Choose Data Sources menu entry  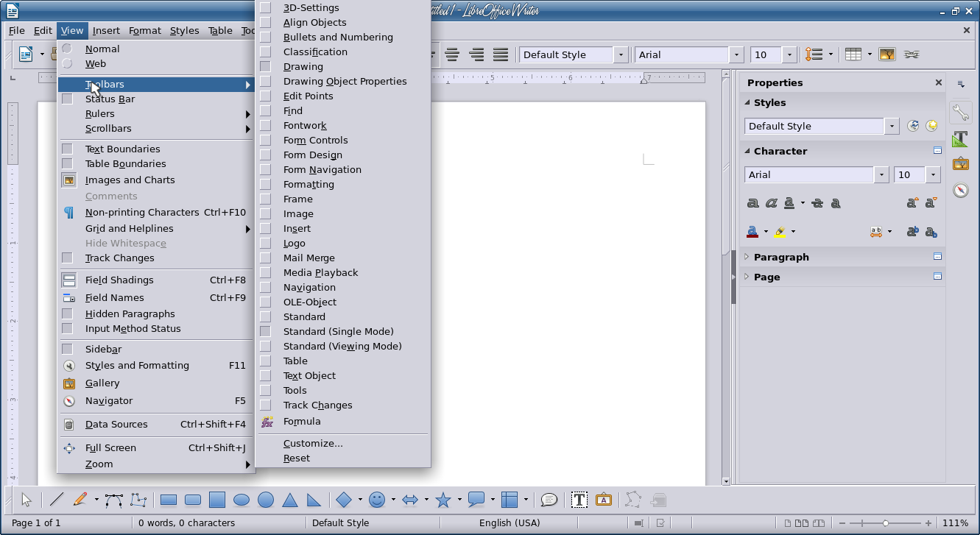tap(156, 424)
